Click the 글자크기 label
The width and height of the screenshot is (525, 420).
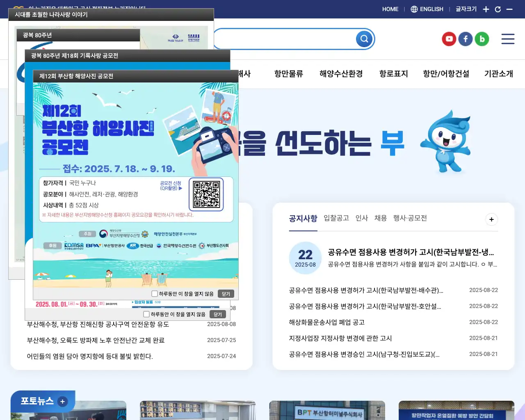466,9
